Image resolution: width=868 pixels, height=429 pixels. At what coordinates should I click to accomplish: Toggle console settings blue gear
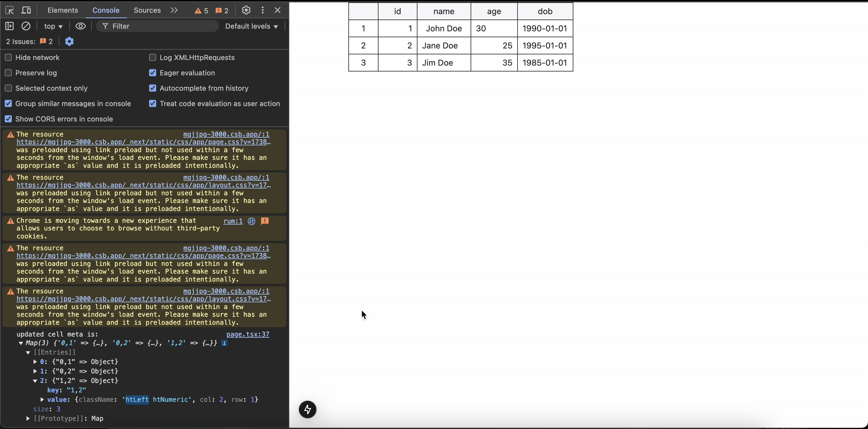[69, 41]
